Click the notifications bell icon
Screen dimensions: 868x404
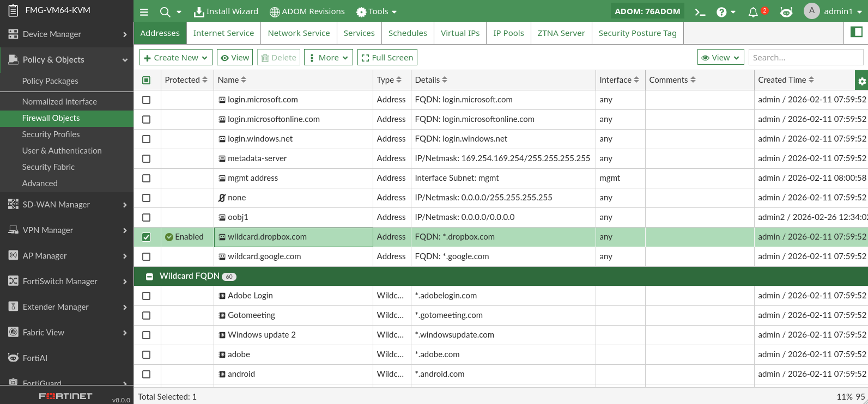click(753, 12)
